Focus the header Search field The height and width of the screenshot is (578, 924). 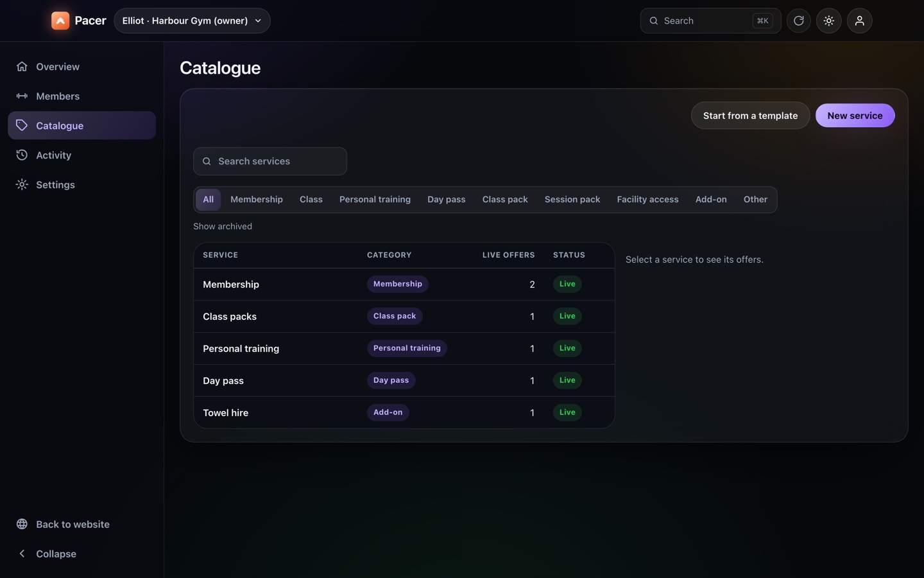[x=710, y=21]
